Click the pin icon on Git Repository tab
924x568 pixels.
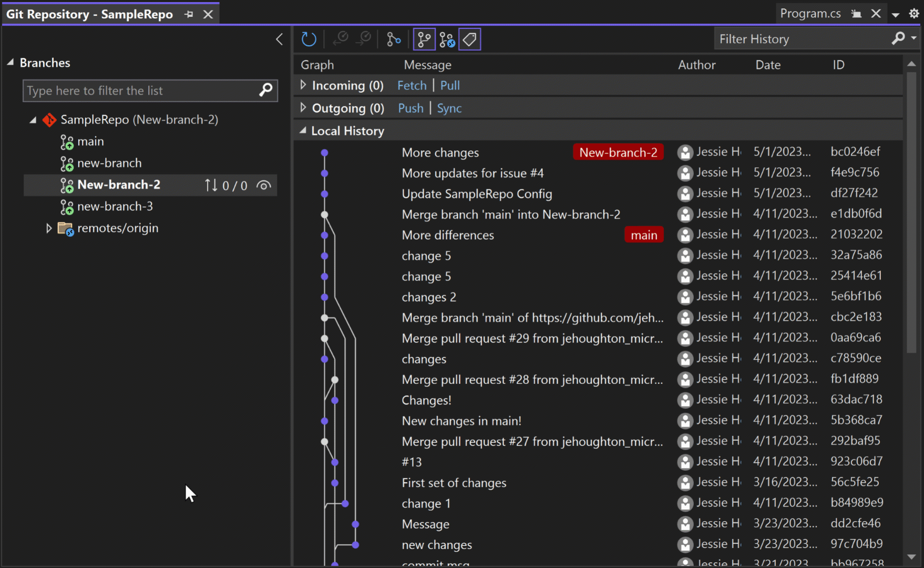coord(189,14)
